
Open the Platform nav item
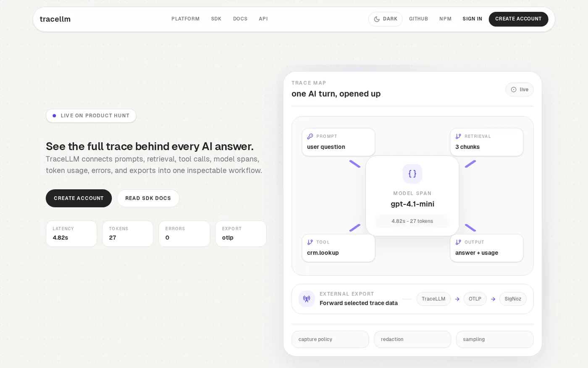(185, 19)
